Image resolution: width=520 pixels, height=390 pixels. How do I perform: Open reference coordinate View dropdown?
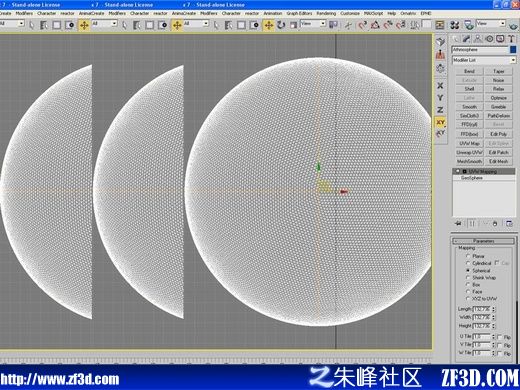[313, 24]
